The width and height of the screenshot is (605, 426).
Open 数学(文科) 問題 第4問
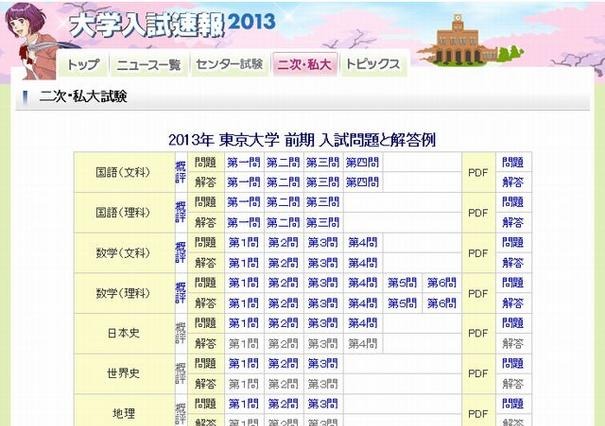[x=362, y=243]
